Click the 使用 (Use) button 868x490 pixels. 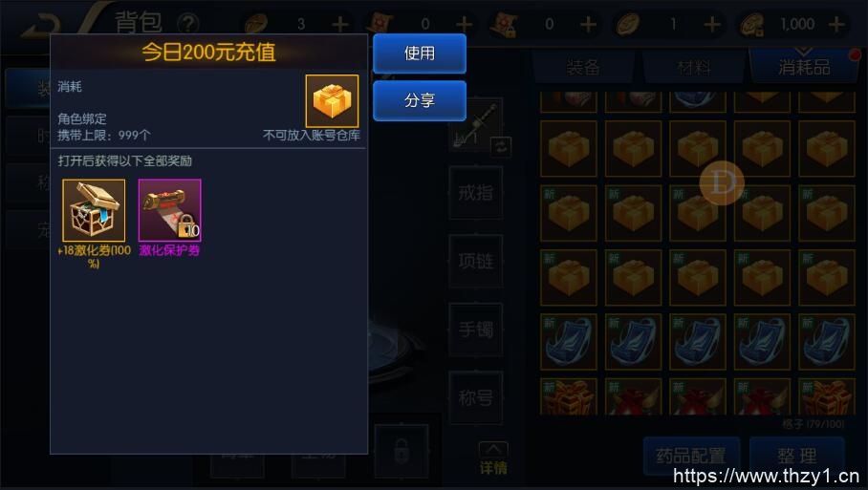tap(419, 53)
